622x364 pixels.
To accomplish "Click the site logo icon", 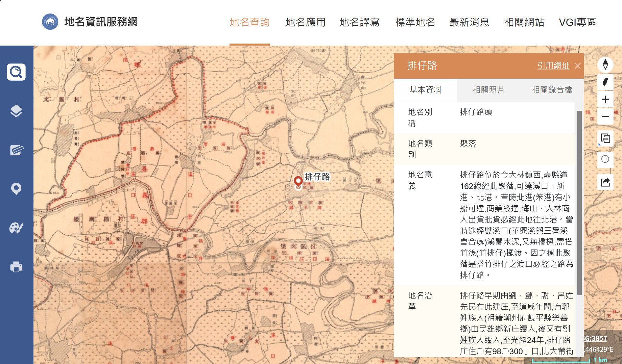I will tap(50, 22).
